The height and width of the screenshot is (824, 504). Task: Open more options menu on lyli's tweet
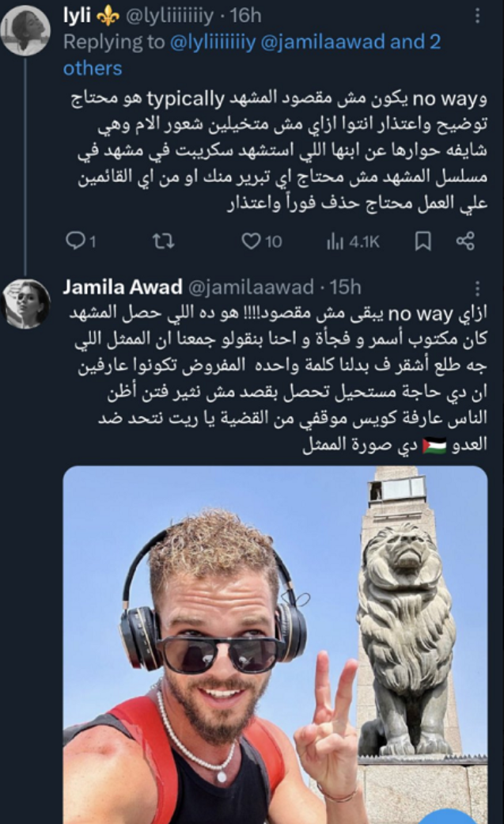pyautogui.click(x=477, y=16)
